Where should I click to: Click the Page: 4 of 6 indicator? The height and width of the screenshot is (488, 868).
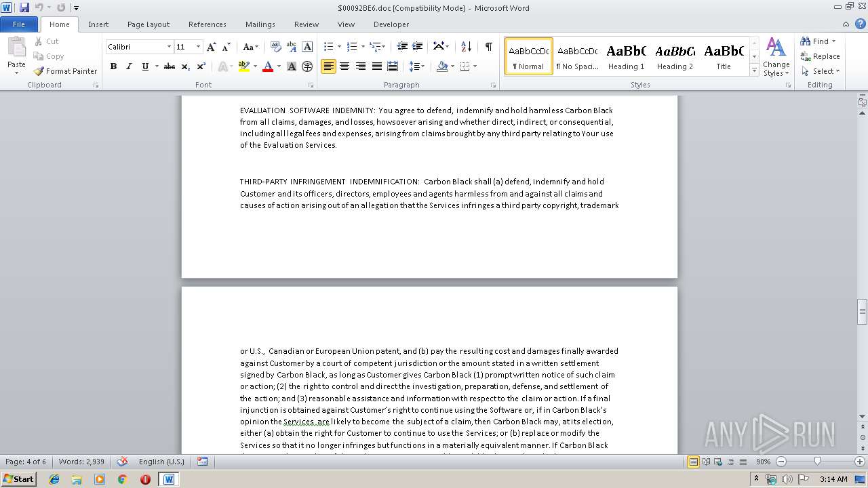click(x=26, y=462)
